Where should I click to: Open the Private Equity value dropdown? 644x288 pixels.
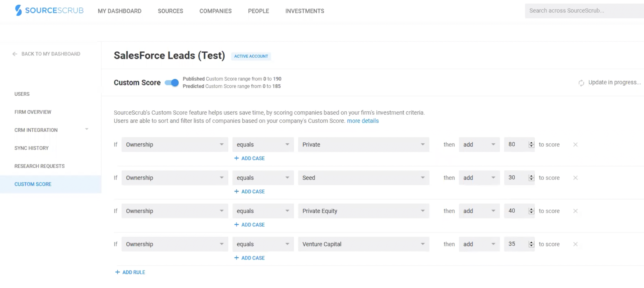tap(364, 211)
